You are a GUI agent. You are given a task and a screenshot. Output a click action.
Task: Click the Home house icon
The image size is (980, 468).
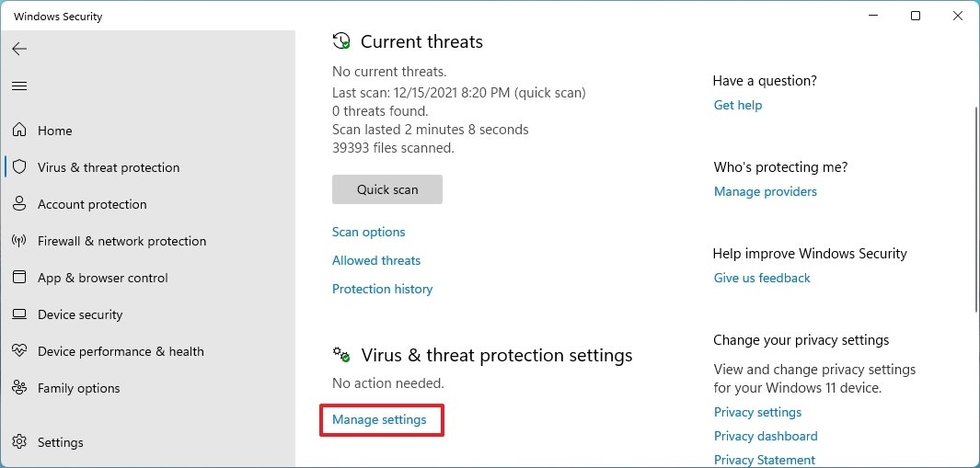click(x=20, y=130)
